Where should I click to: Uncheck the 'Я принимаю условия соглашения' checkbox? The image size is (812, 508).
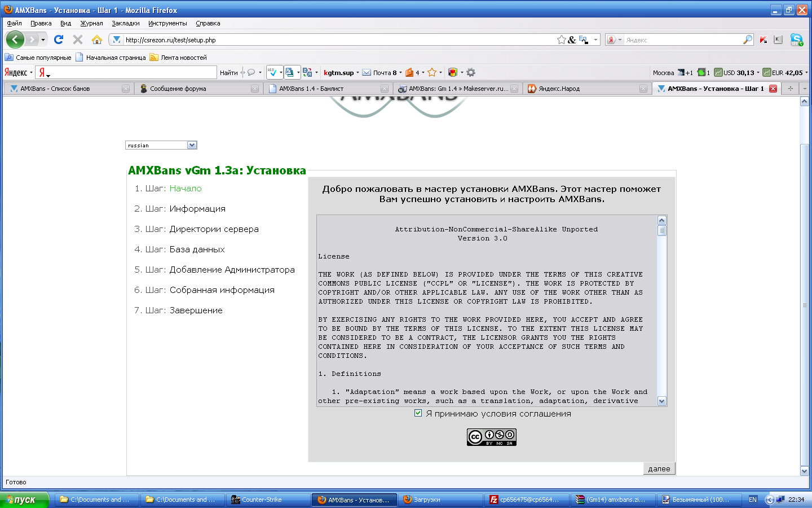(x=418, y=413)
